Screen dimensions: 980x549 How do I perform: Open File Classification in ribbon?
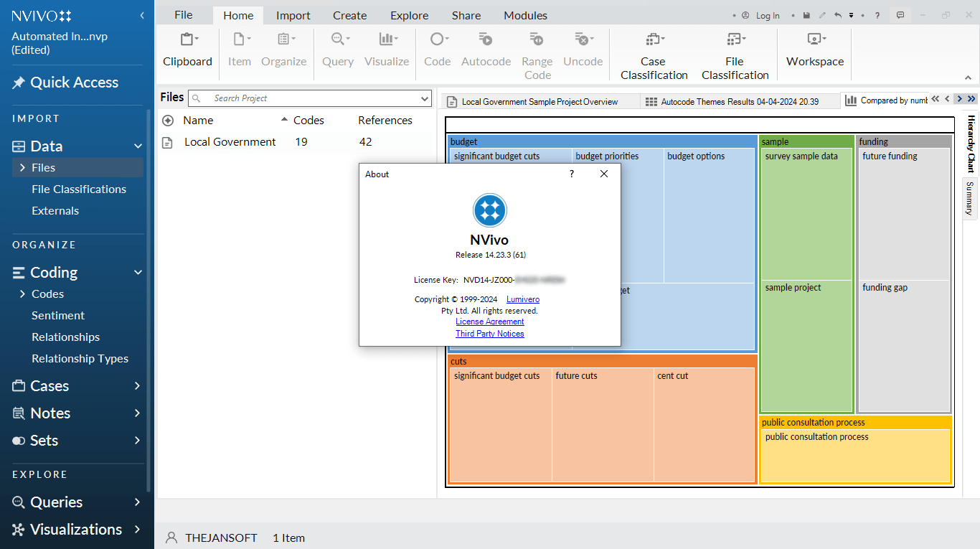pos(735,55)
